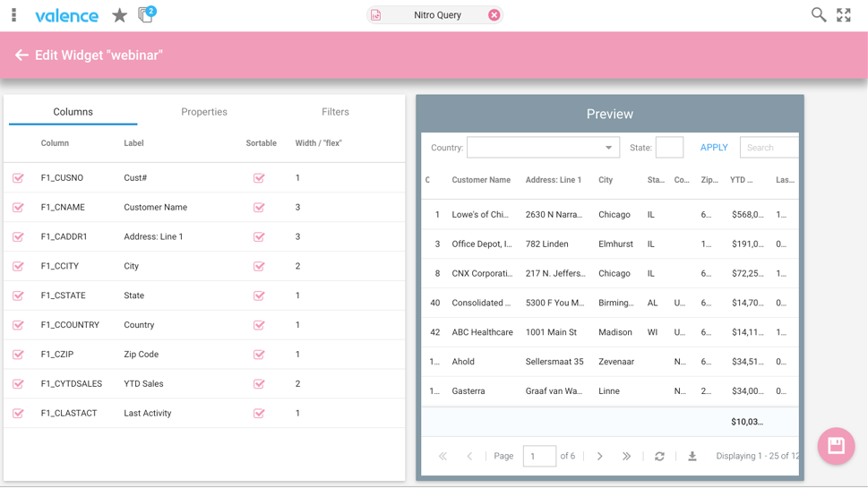Open the three-dot main menu
This screenshot has height=488, width=868.
13,15
